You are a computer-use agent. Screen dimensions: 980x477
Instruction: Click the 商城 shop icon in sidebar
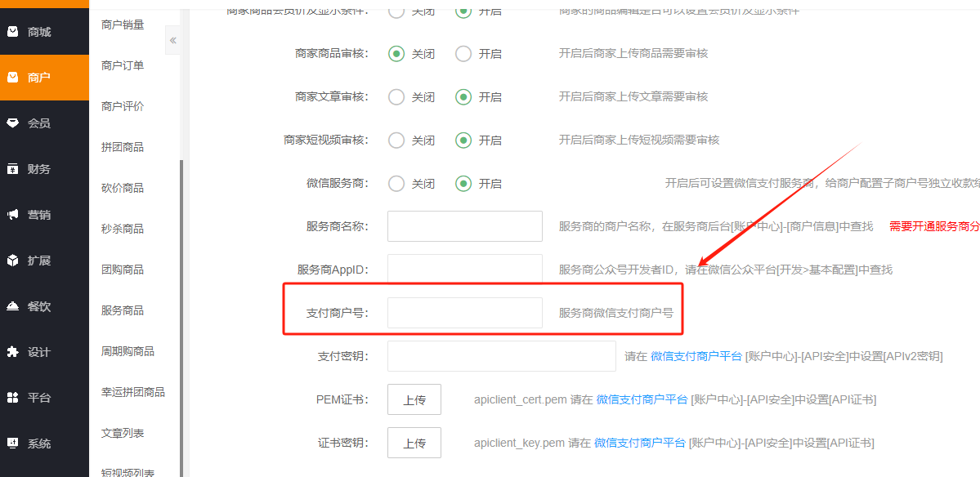[12, 32]
